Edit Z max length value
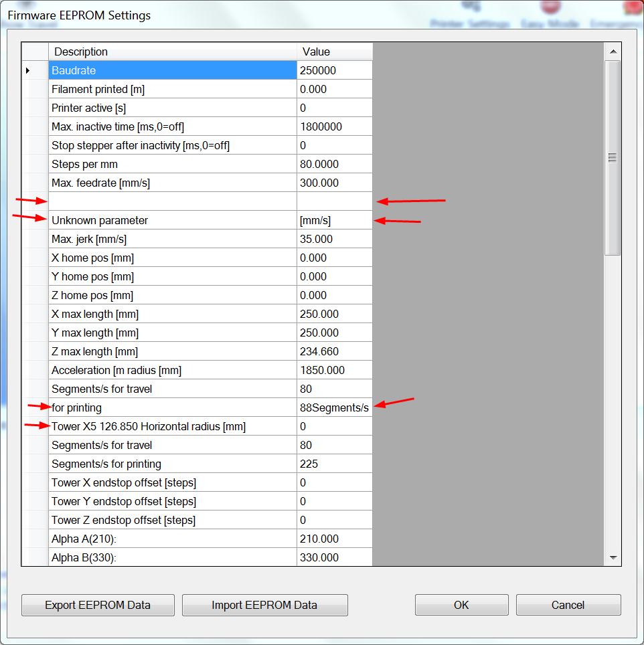 click(334, 351)
